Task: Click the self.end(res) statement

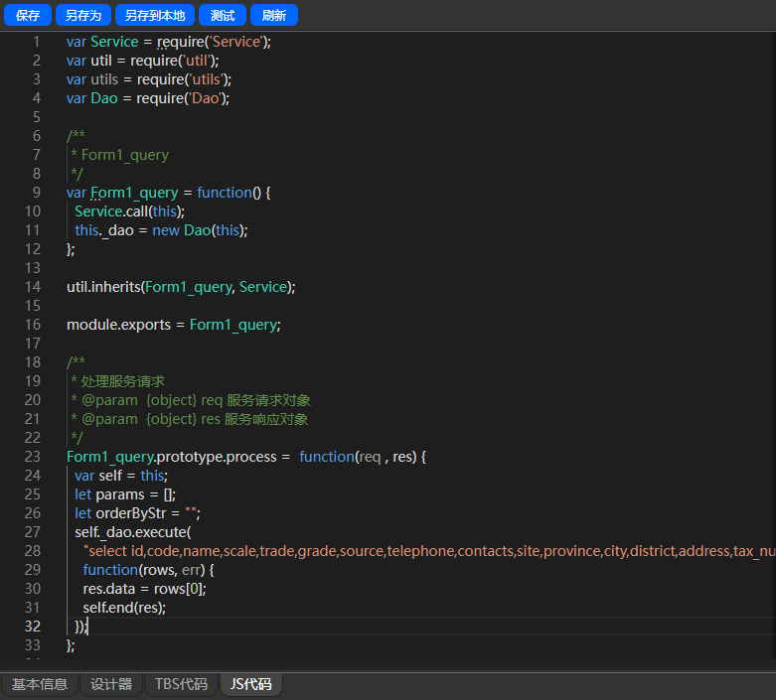Action: (124, 608)
